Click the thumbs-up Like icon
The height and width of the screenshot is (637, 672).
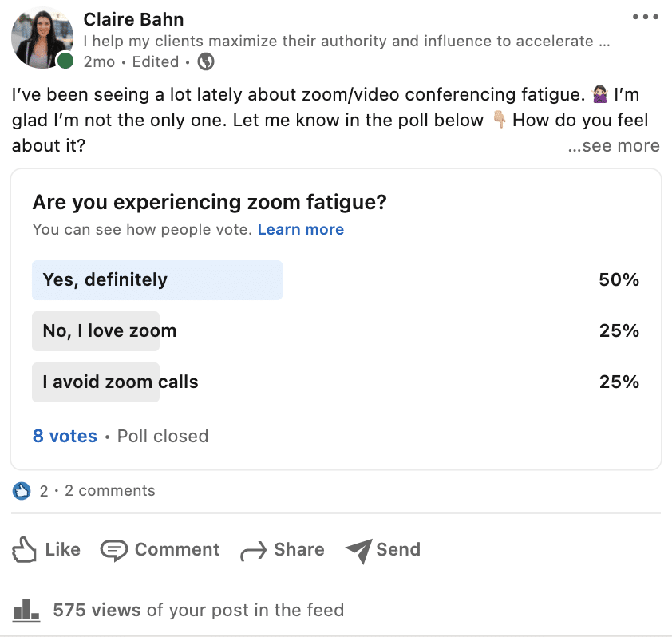(25, 550)
